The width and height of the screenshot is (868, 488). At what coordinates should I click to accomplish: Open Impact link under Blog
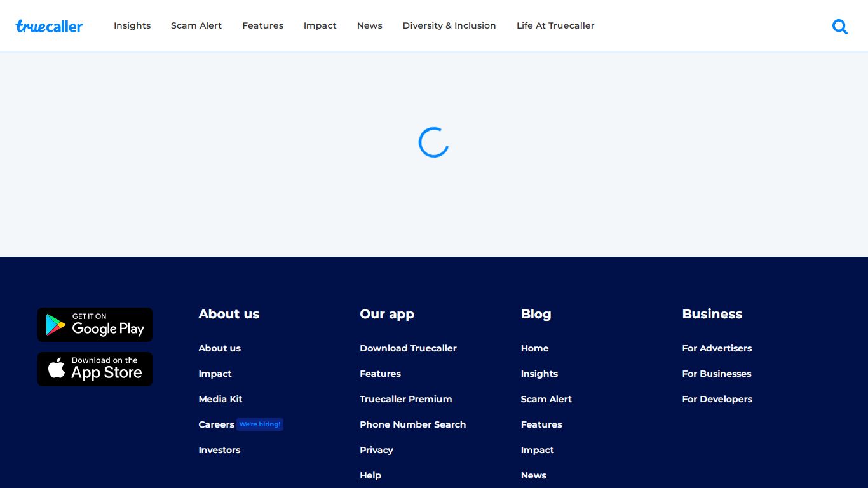(538, 450)
